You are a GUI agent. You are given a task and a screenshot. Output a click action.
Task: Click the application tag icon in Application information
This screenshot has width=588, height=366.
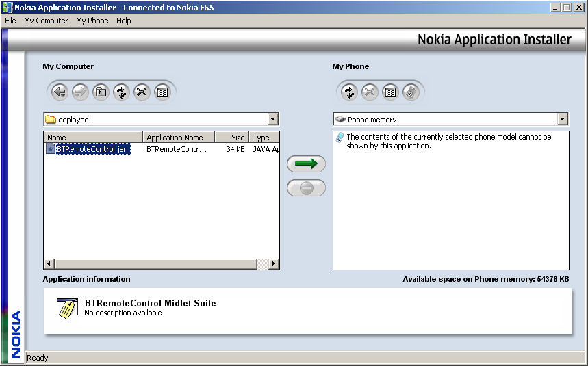(68, 309)
